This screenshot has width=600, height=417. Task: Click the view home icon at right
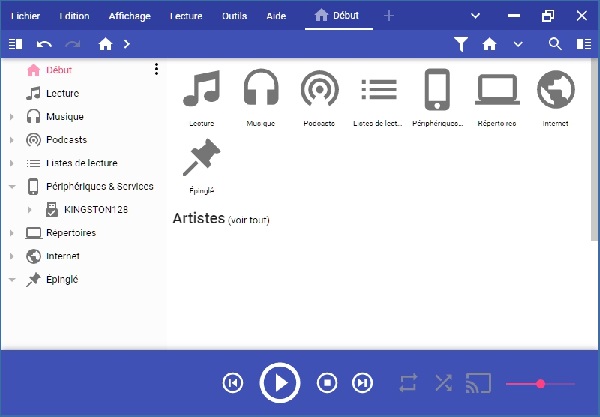pos(489,44)
